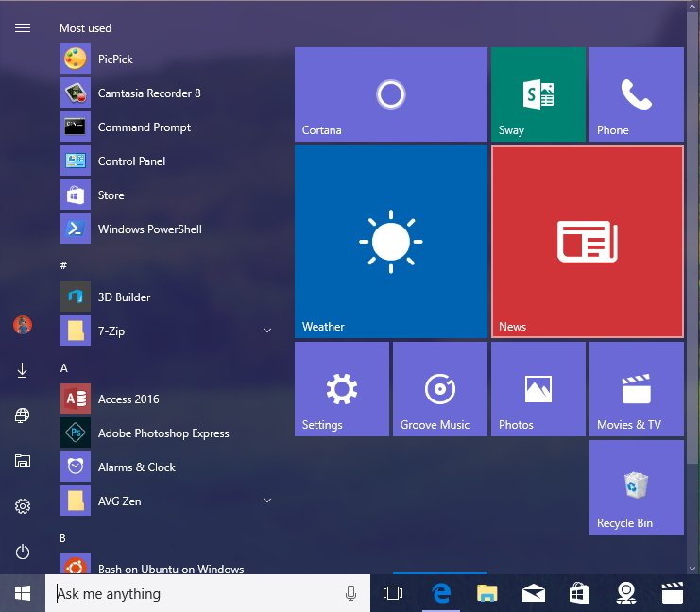The height and width of the screenshot is (612, 700).
Task: Open Control Panel entry
Action: click(167, 161)
